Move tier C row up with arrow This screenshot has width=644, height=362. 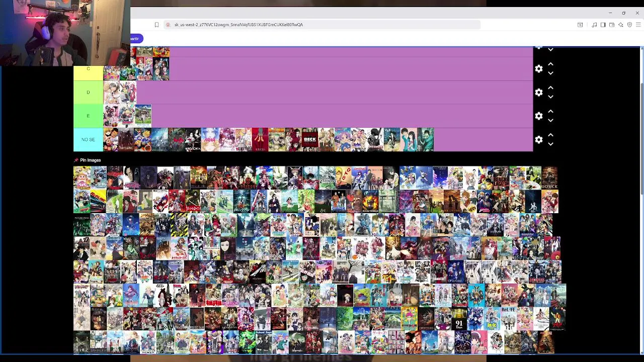click(550, 64)
